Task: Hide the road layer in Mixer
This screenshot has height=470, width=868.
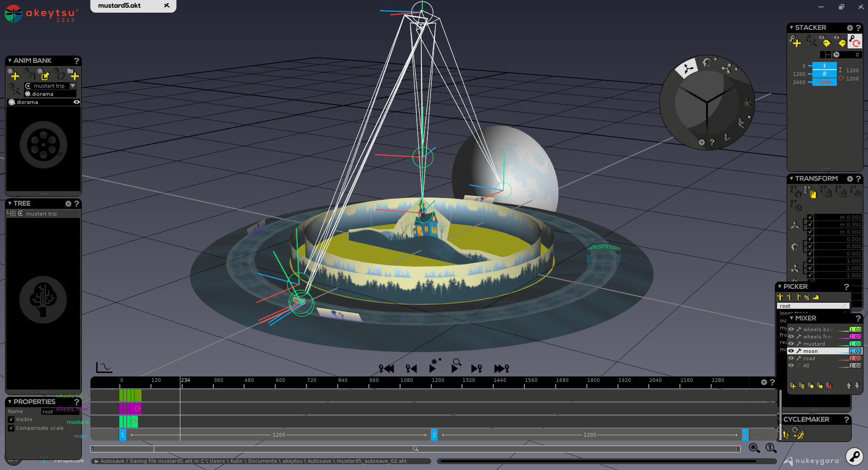Action: pos(791,358)
